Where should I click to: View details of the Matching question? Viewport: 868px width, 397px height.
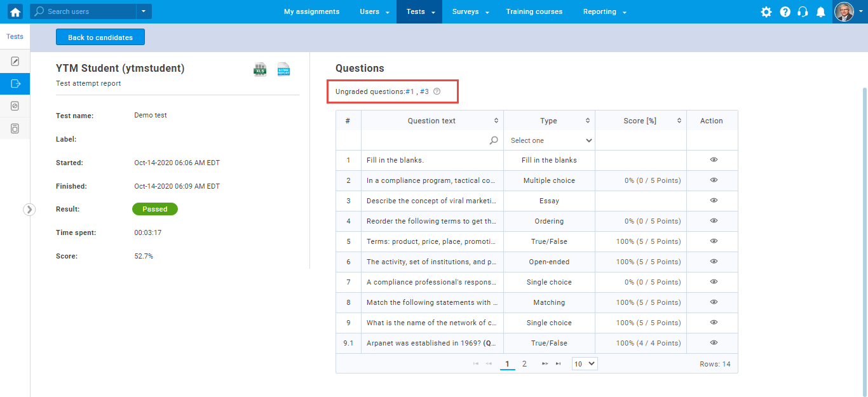click(714, 302)
